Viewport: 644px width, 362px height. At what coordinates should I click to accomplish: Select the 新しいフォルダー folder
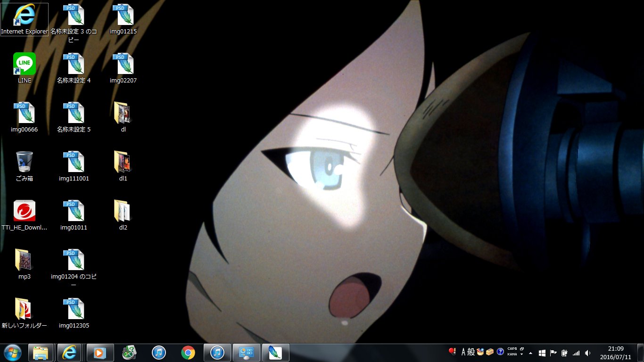(x=25, y=313)
